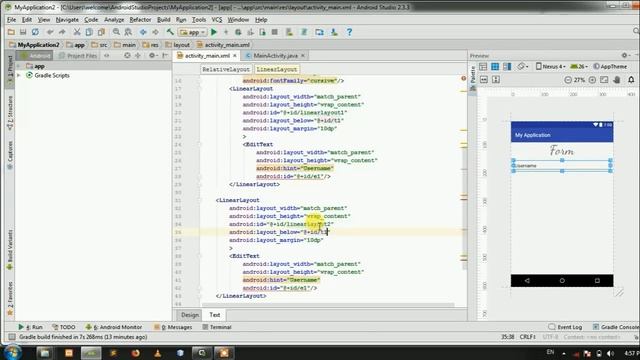
Task: Navigate Back with blue left arrow
Action: (x=143, y=32)
